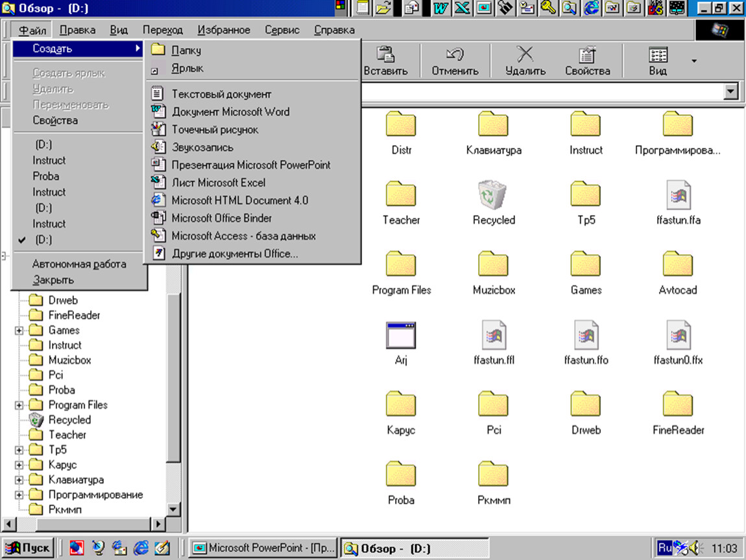This screenshot has height=560, width=746.
Task: Expand the Программирование folder in the tree
Action: [19, 495]
